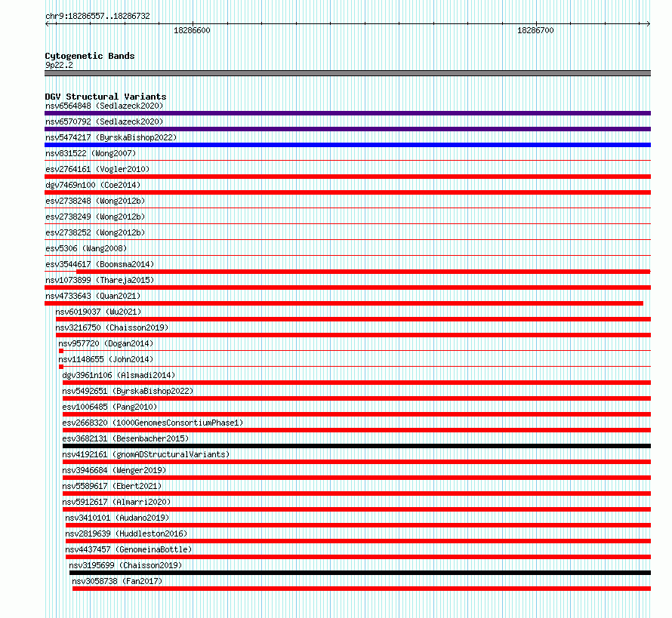Open nsv957720 (Dogan2014) entry

(106, 343)
